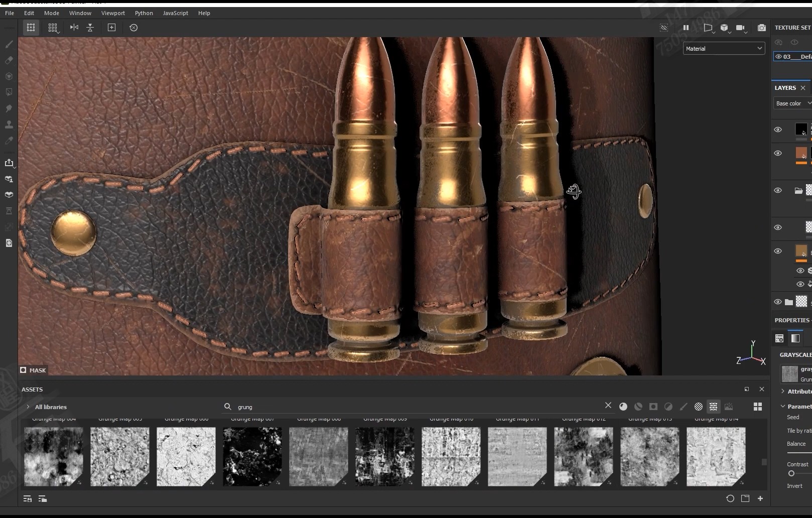812x518 pixels.
Task: Hide the folder layer with eye icon
Action: (x=778, y=190)
